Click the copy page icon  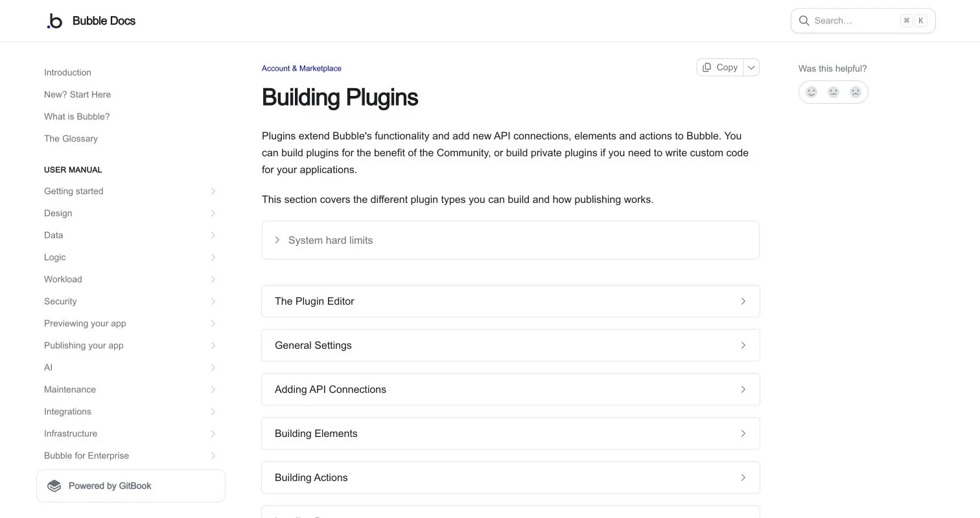706,67
